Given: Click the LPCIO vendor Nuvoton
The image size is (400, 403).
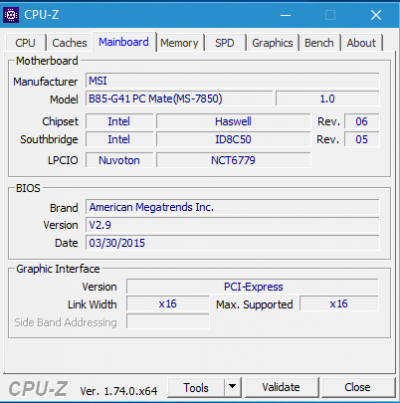Looking at the screenshot, I should point(119,160).
